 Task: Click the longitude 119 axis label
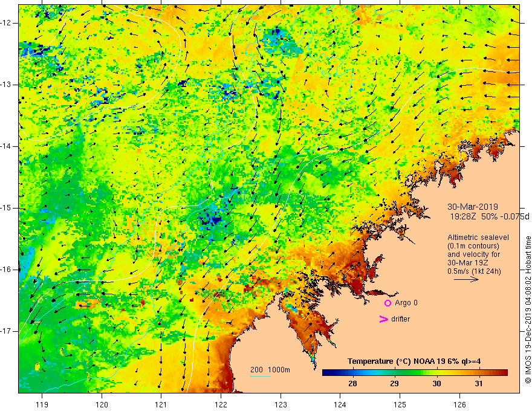42,404
